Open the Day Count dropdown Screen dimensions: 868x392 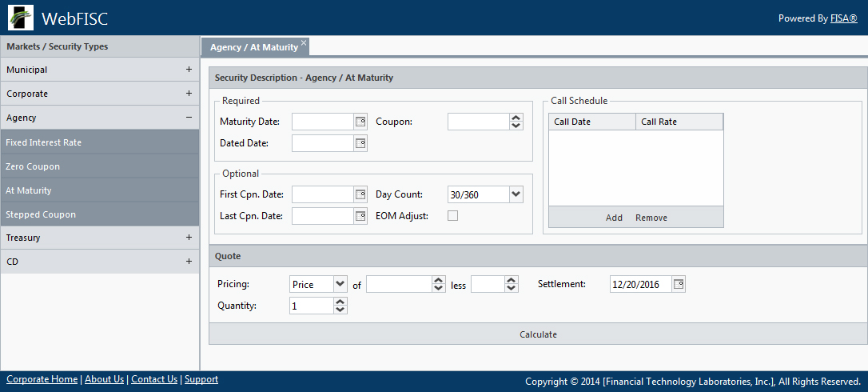(516, 194)
